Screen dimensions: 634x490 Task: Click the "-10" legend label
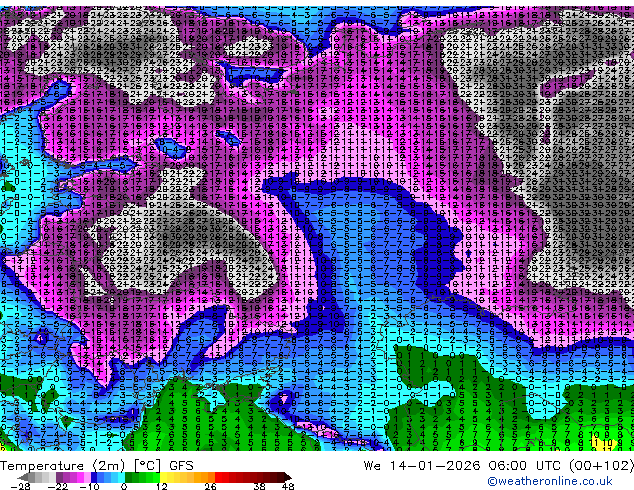pyautogui.click(x=89, y=486)
